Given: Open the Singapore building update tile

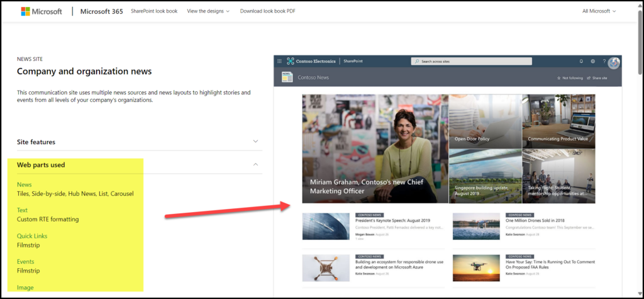Looking at the screenshot, I should tap(485, 176).
